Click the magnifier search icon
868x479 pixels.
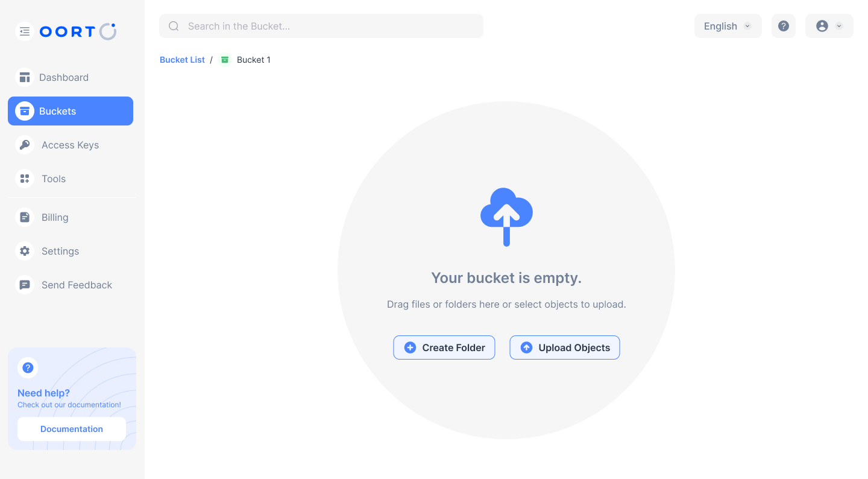point(174,26)
